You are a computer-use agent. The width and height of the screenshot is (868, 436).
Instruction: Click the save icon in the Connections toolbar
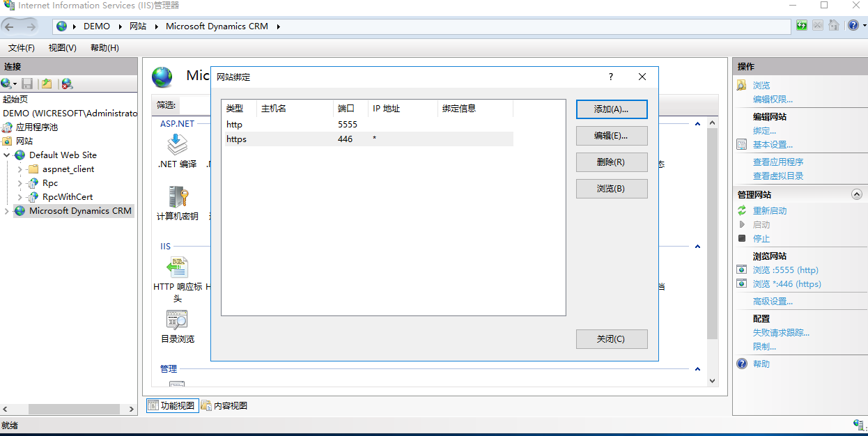(x=26, y=84)
